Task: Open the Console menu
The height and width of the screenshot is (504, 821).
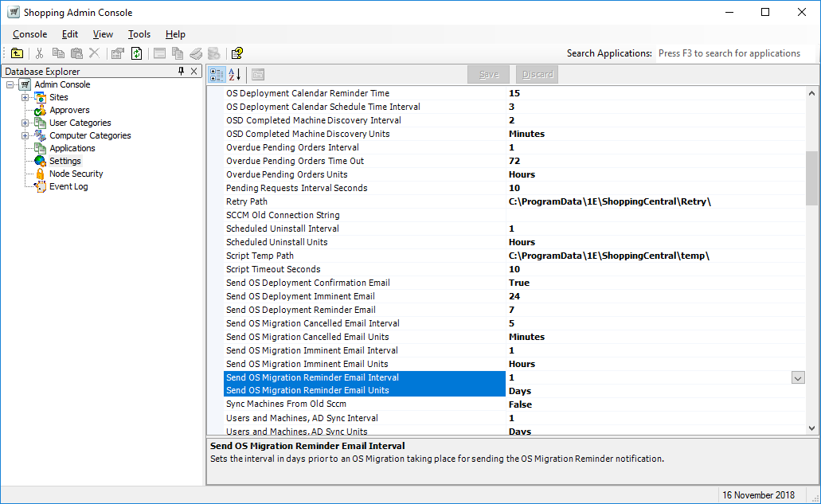Action: (x=29, y=34)
